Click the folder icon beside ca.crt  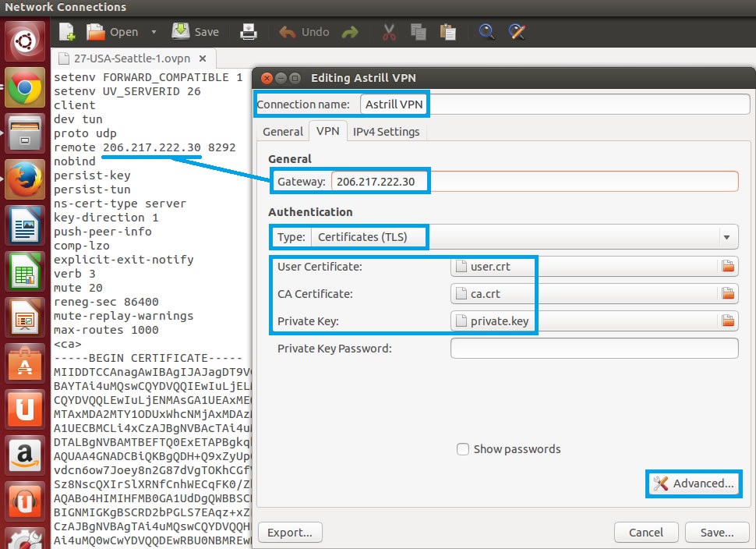click(728, 294)
